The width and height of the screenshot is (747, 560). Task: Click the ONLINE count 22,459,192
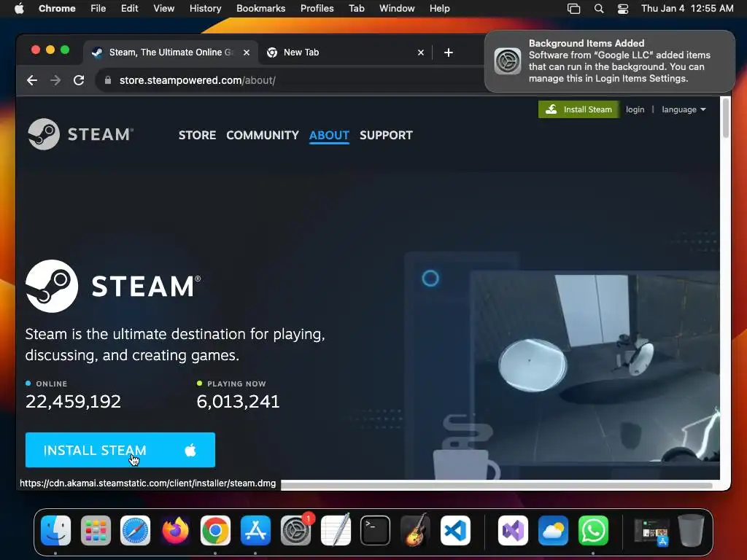click(73, 402)
